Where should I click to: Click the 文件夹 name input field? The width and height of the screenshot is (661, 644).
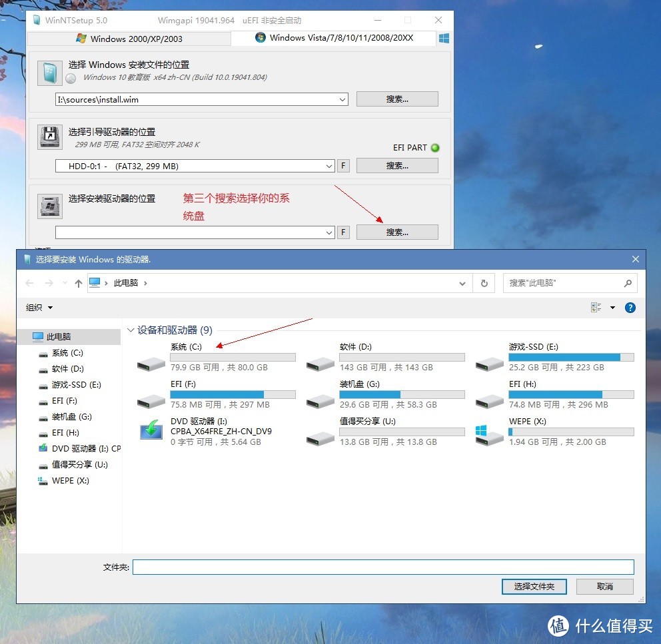[383, 567]
